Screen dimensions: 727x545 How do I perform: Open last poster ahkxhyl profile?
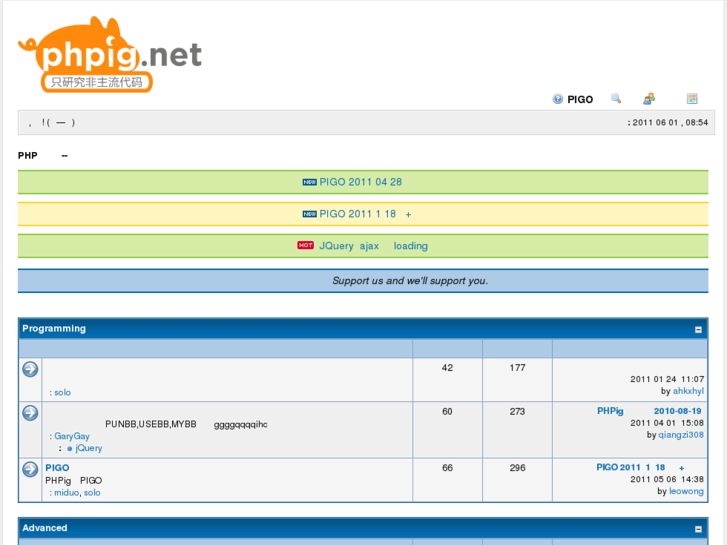point(688,391)
